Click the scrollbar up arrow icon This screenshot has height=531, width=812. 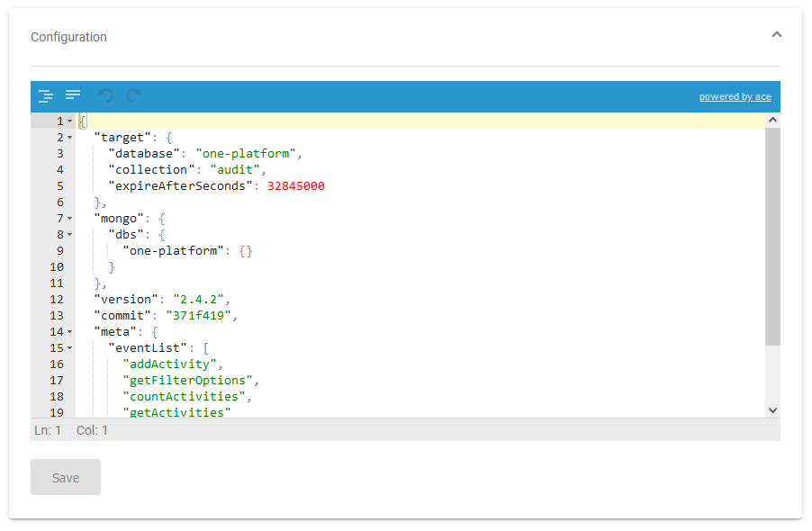772,118
